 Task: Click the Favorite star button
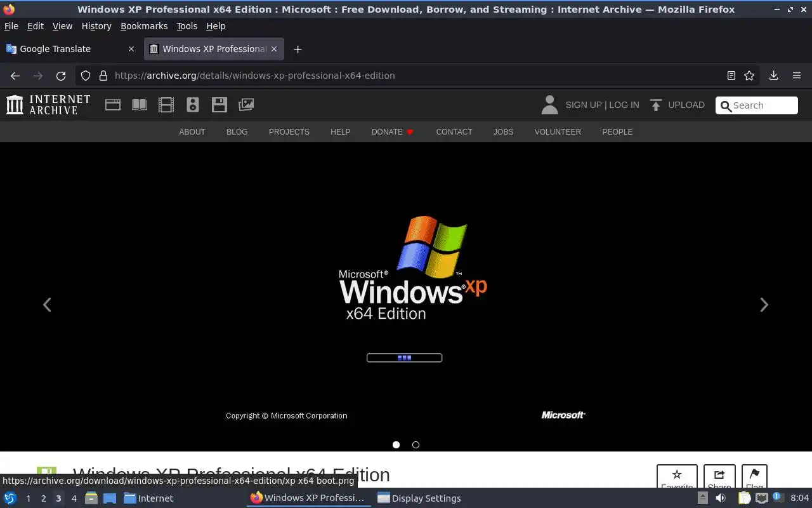pyautogui.click(x=677, y=477)
